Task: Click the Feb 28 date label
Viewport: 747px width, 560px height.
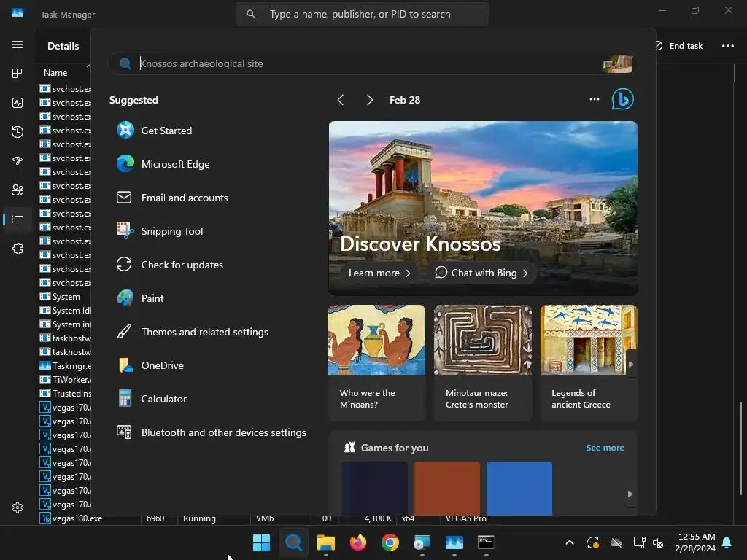Action: point(405,100)
